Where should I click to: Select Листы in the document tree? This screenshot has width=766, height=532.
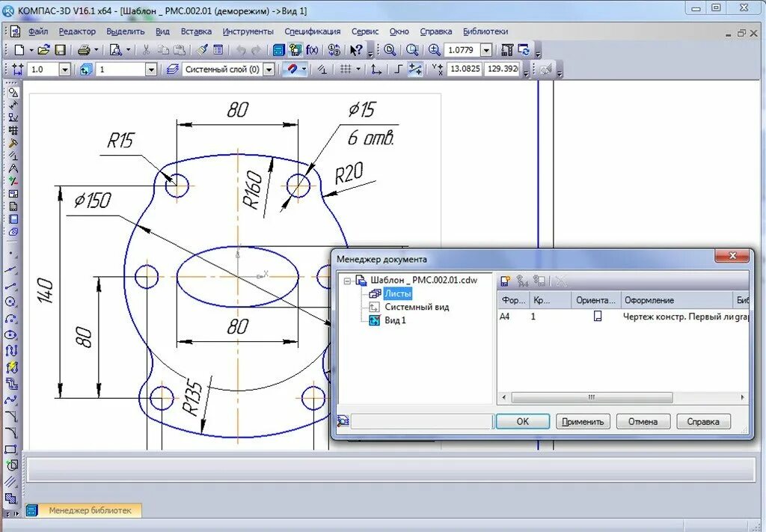click(x=398, y=293)
